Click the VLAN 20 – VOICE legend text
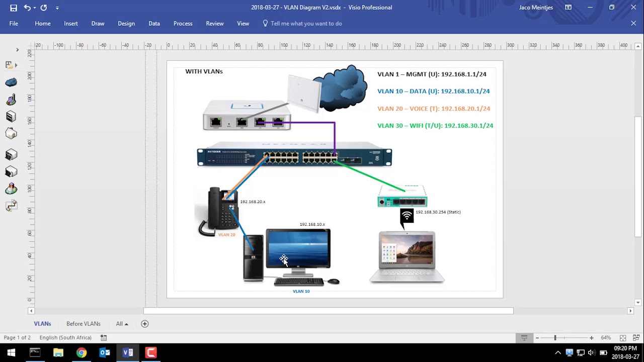 pos(434,108)
